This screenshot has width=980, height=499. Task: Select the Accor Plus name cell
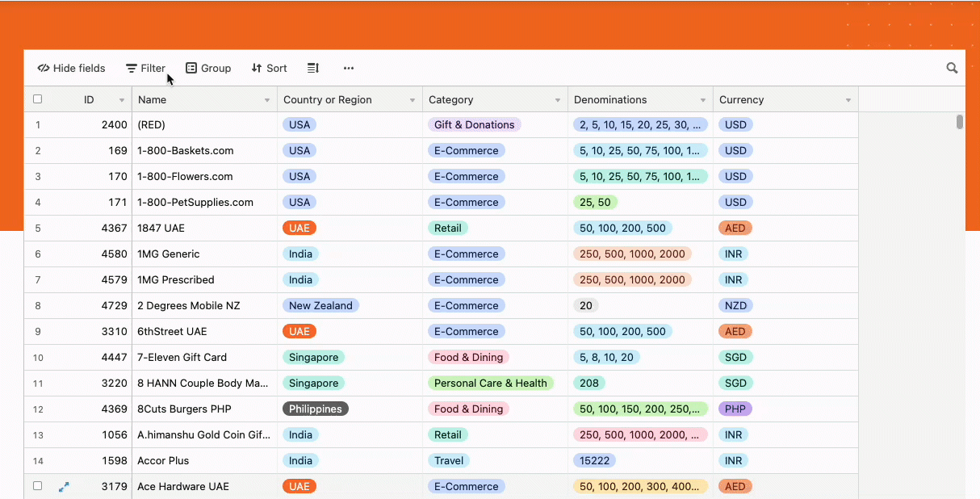click(x=204, y=461)
